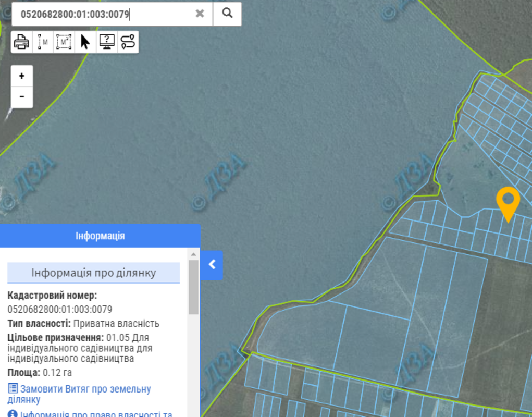Open the help monitor icon
The width and height of the screenshot is (532, 417).
coord(107,42)
